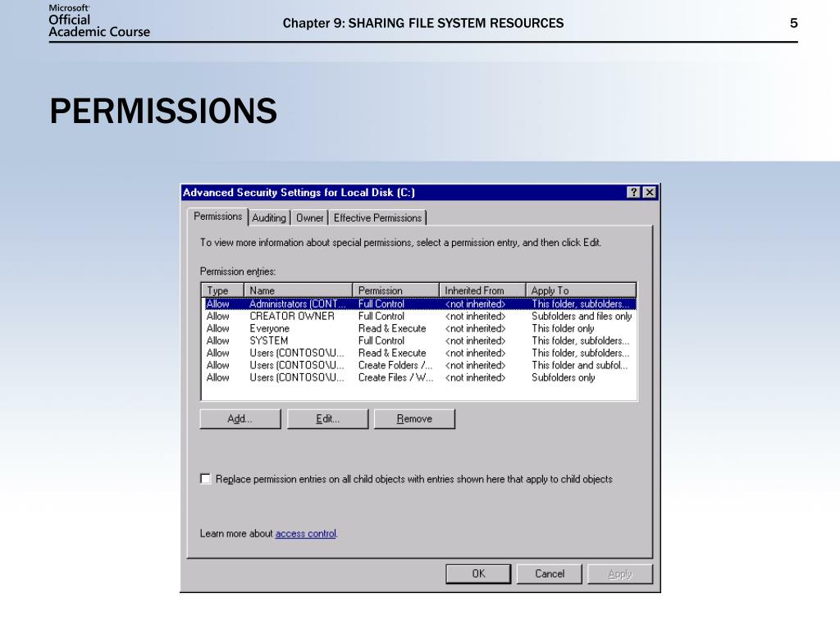Click the Edit... button
Viewport: 840px width, 630px height.
coord(327,419)
